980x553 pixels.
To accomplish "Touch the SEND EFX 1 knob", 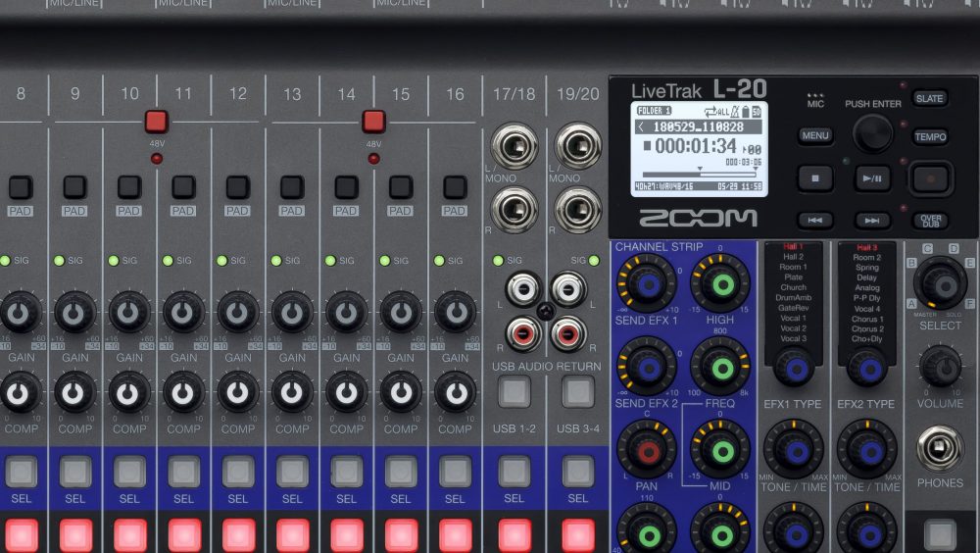I will [647, 284].
